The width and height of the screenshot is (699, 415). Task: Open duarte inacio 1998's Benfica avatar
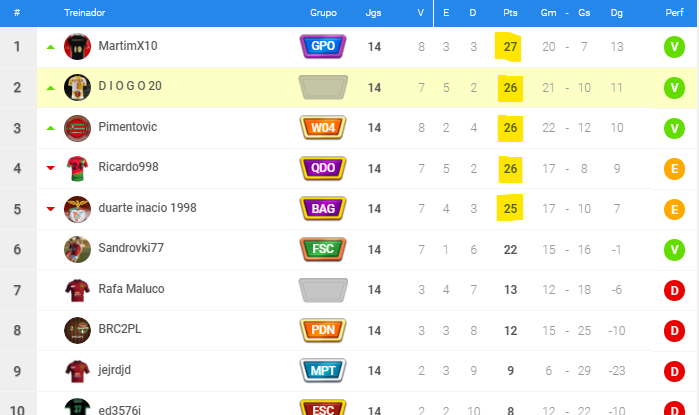[x=77, y=209]
